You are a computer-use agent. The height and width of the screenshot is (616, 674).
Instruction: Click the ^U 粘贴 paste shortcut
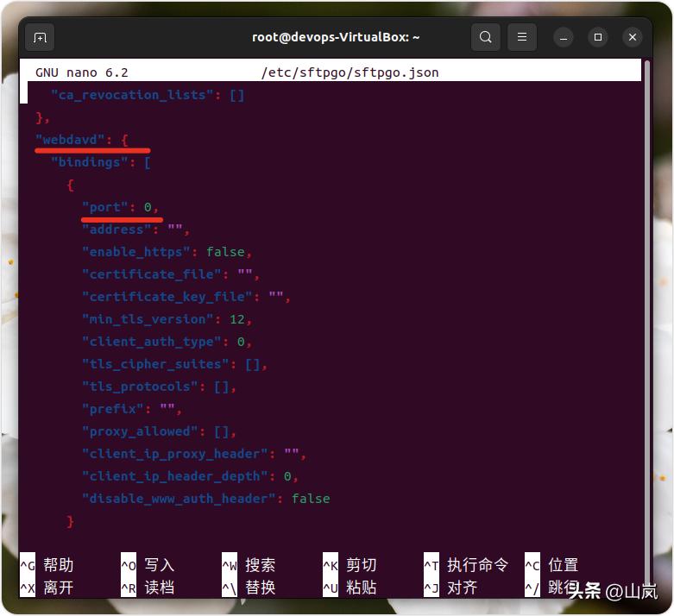(350, 588)
